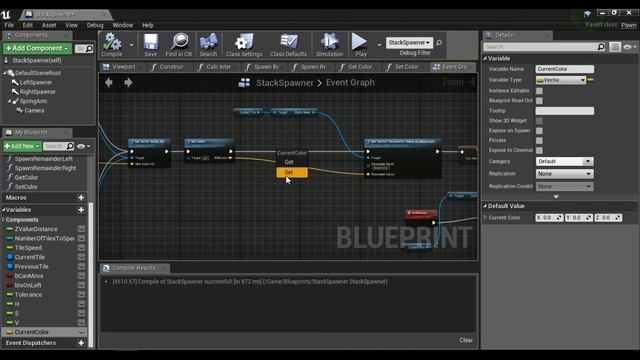This screenshot has width=640, height=360.
Task: Open the Asset menu
Action: [49, 25]
